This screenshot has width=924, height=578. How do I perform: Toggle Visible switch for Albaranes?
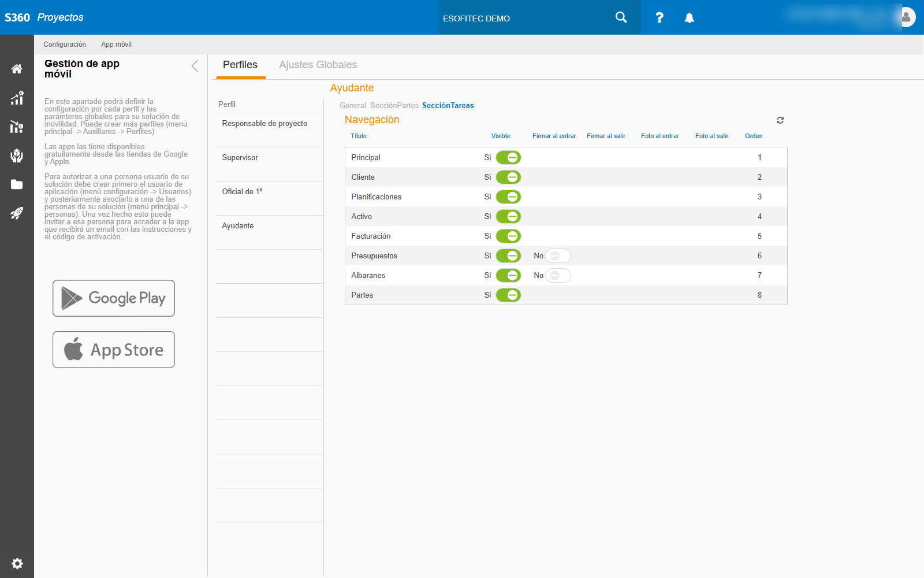pos(509,275)
